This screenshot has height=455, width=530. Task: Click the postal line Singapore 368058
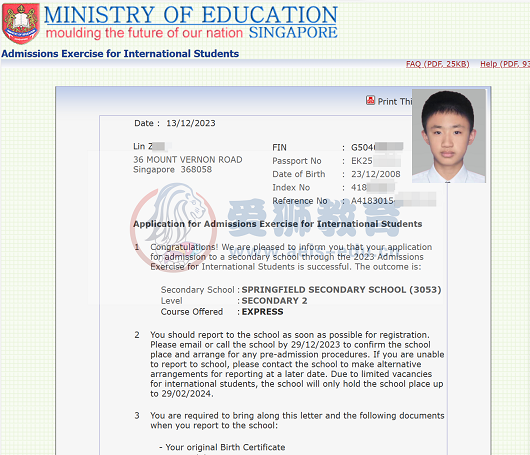172,169
